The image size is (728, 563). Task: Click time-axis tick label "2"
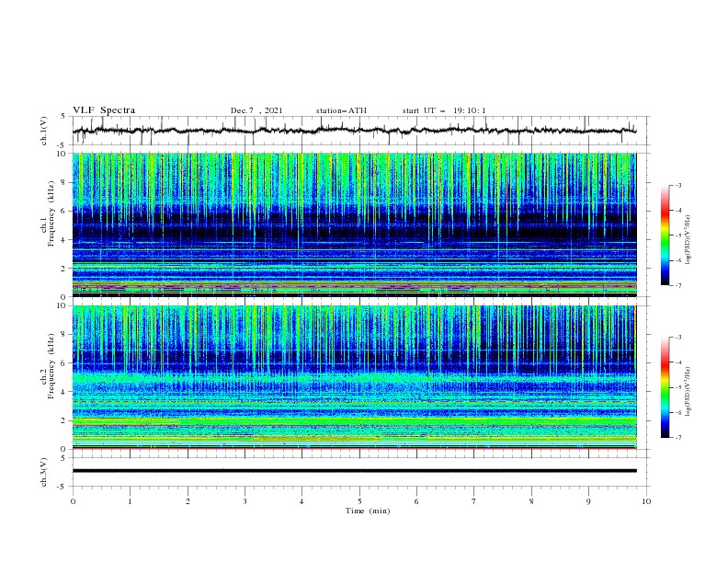click(188, 501)
